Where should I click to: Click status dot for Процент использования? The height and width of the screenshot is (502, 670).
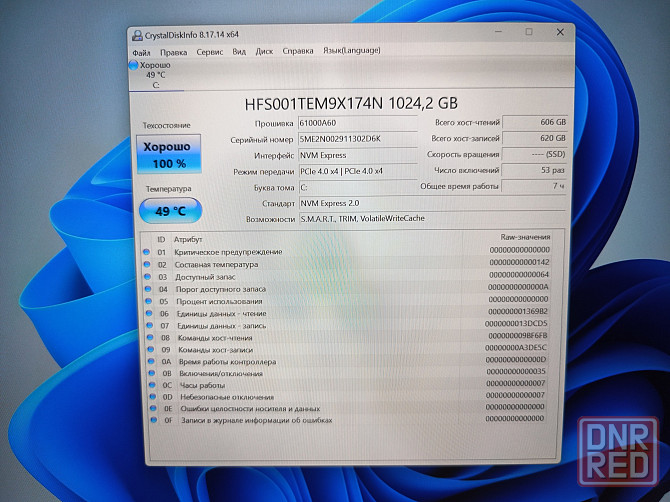coord(148,301)
